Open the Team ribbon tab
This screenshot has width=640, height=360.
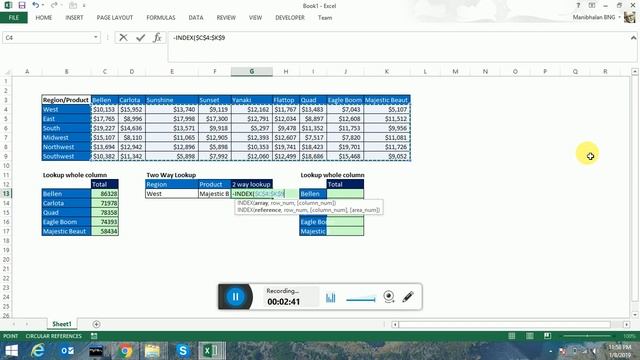point(325,18)
